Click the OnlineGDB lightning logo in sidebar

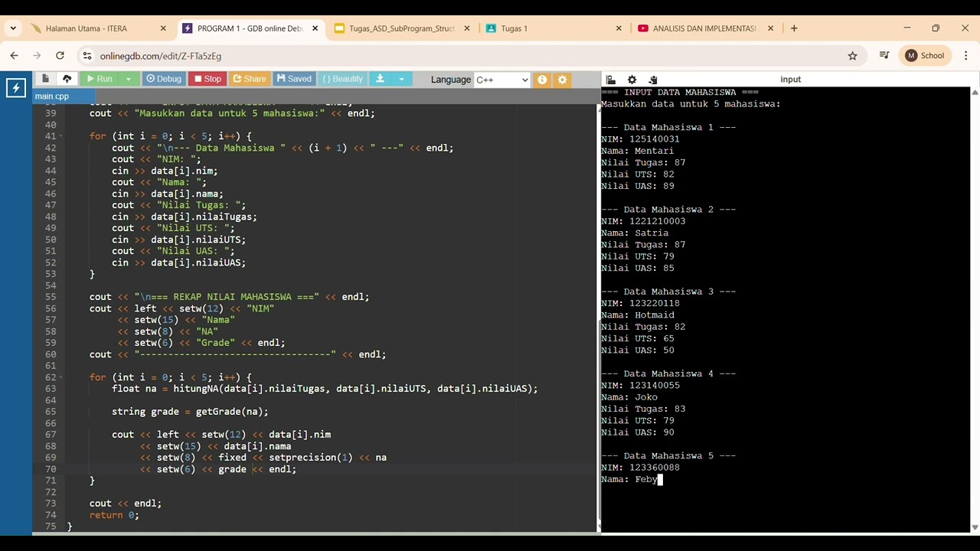pos(15,89)
